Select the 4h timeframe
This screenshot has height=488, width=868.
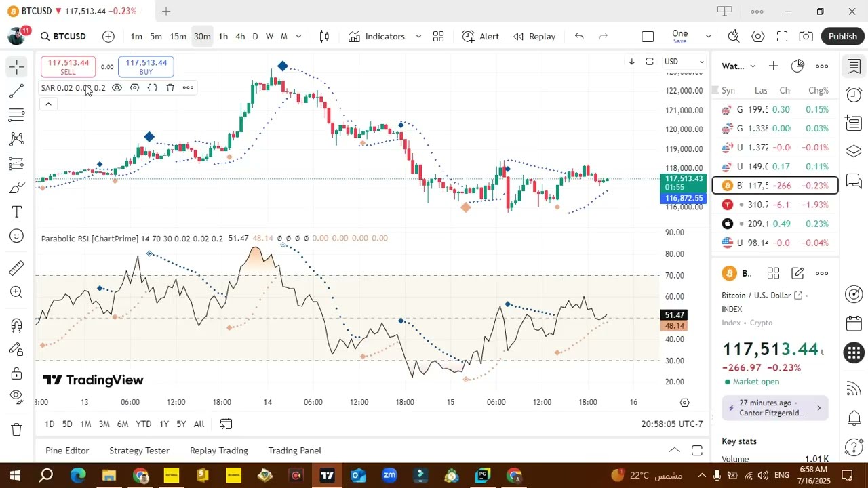240,36
